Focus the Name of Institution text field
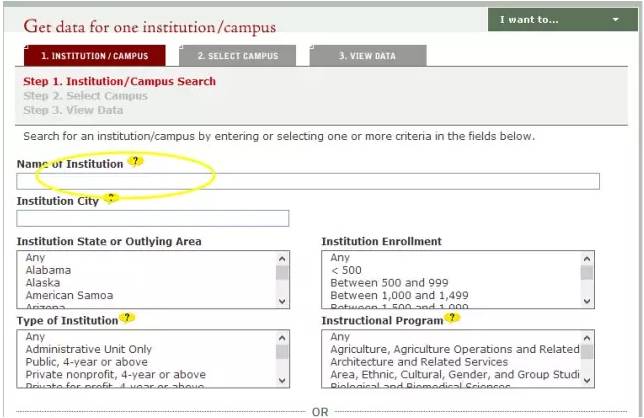The height and width of the screenshot is (418, 644). click(308, 181)
